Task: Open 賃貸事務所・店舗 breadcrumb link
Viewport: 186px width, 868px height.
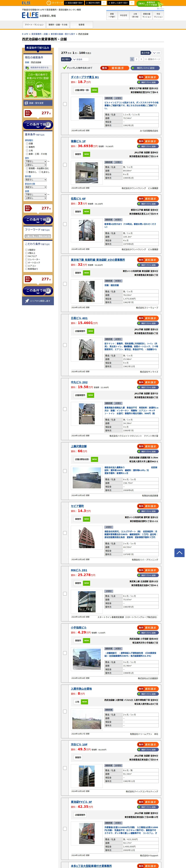Action: click(40, 34)
